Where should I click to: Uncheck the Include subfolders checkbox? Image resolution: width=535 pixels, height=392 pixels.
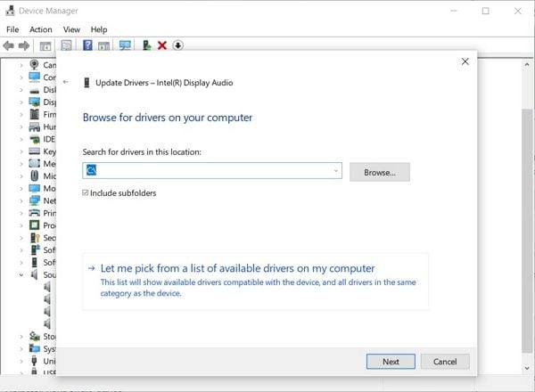click(86, 192)
